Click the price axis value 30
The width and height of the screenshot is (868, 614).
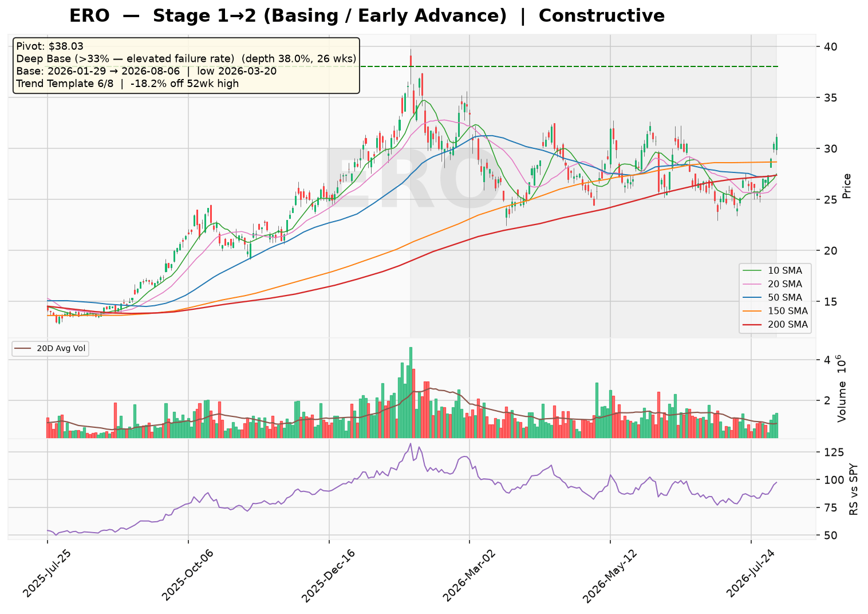click(830, 149)
